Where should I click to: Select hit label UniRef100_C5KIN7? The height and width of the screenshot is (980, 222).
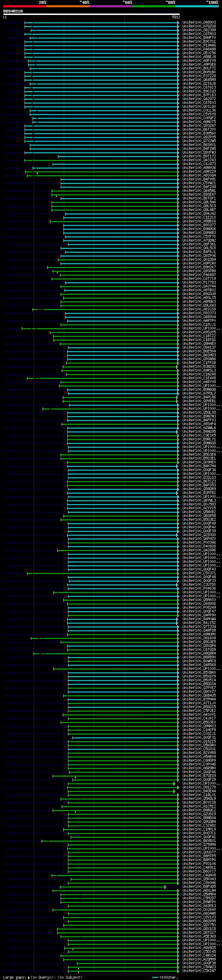199,971
